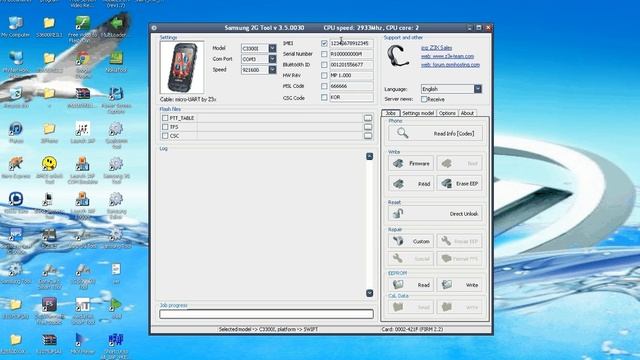Enable the Bluetooth ID checkbox
Screen dimensions: 640x360
coord(324,64)
